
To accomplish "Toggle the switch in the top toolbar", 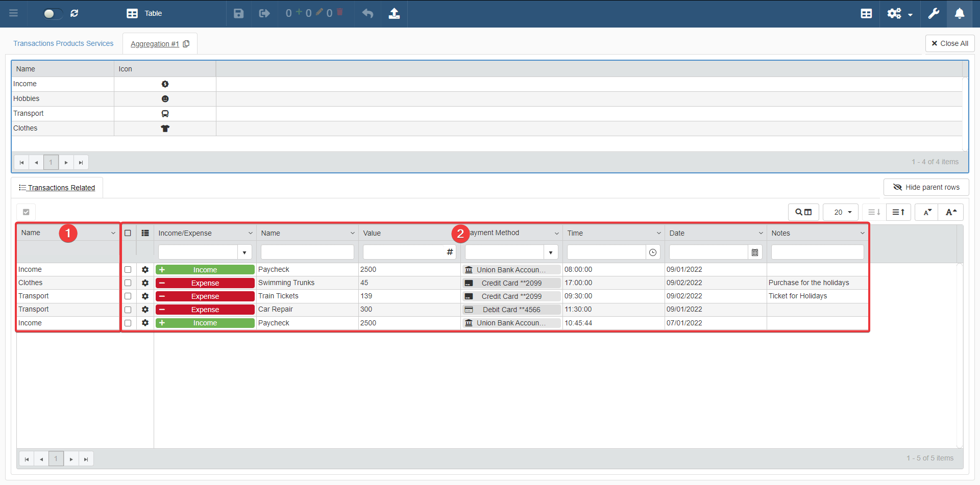I will tap(52, 14).
